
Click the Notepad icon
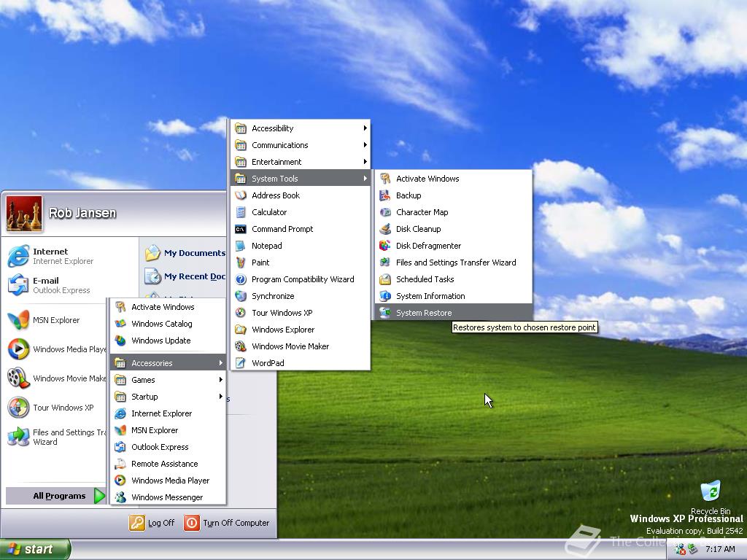(241, 246)
